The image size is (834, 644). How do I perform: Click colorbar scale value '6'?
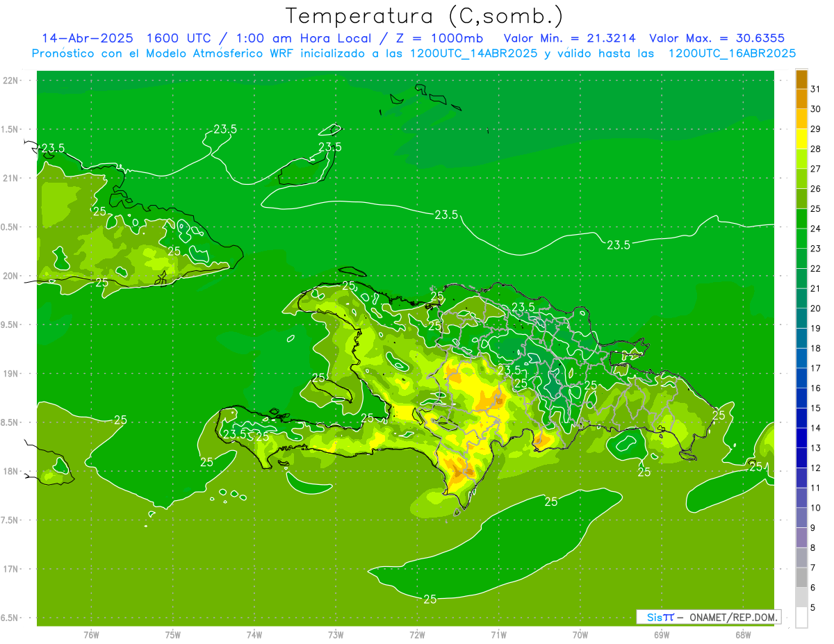[x=813, y=587]
